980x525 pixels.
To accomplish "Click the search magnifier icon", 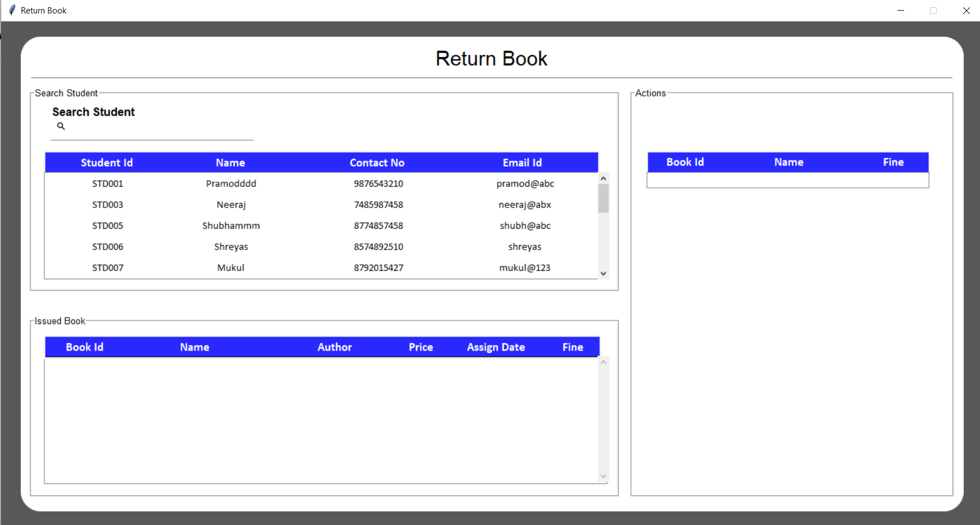I will tap(61, 126).
